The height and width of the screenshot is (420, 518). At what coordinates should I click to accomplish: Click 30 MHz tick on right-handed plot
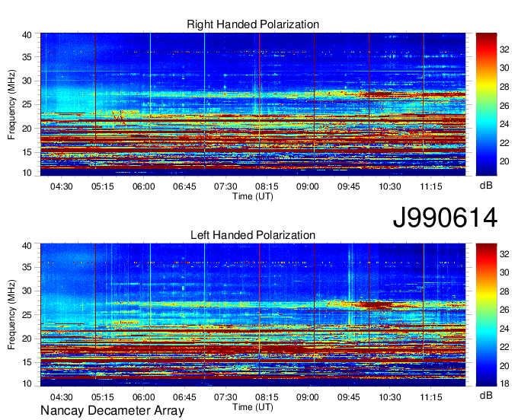point(27,81)
